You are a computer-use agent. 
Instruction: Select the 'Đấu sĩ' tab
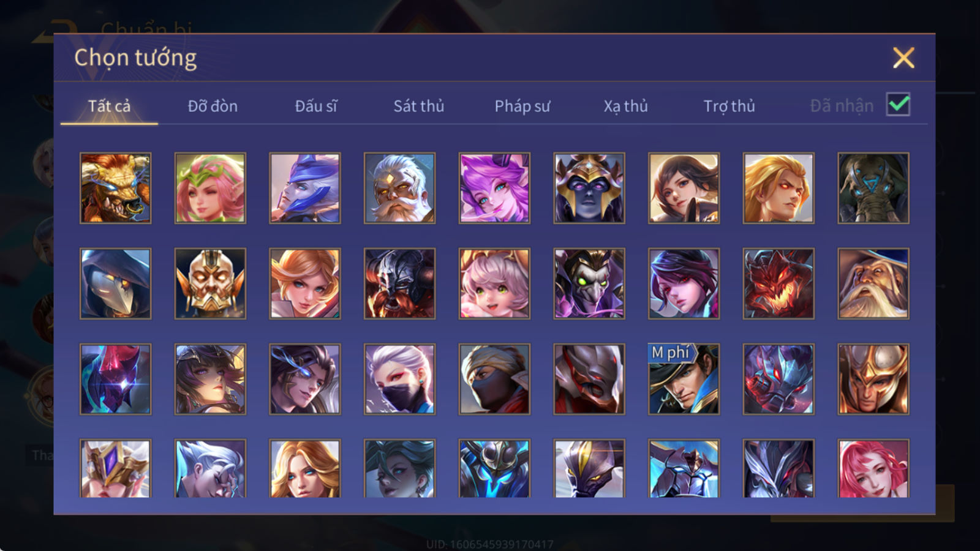pos(316,106)
